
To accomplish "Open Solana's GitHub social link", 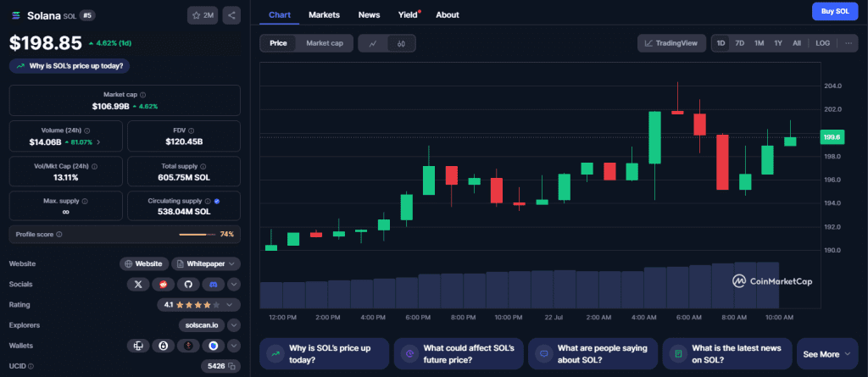I will [187, 285].
